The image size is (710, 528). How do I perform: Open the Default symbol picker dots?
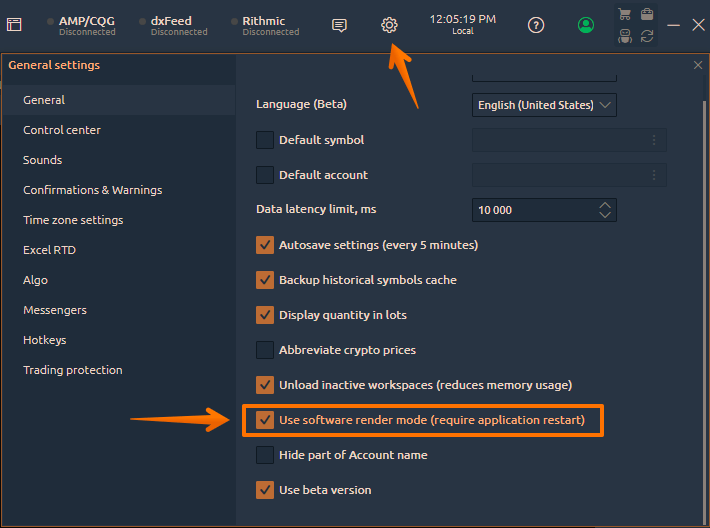(x=654, y=140)
